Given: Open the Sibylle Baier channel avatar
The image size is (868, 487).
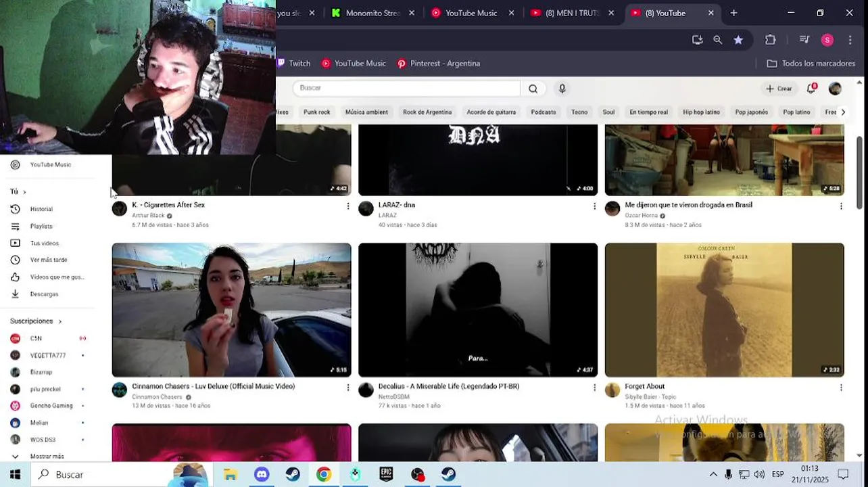Looking at the screenshot, I should pos(612,390).
